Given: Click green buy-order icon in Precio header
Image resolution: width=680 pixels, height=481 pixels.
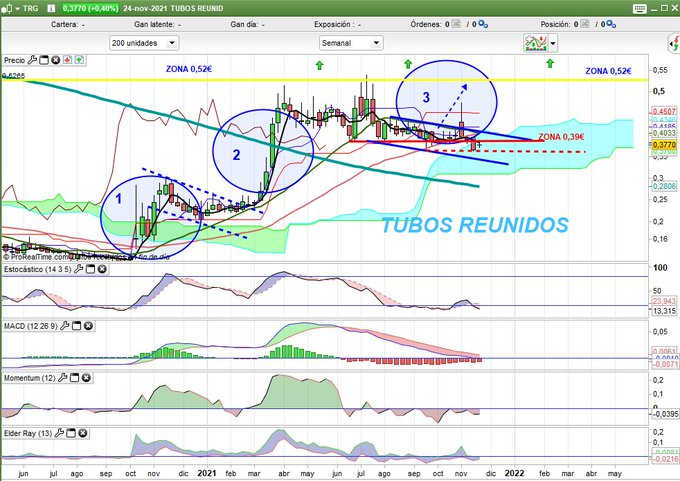Looking at the screenshot, I should pyautogui.click(x=79, y=60).
